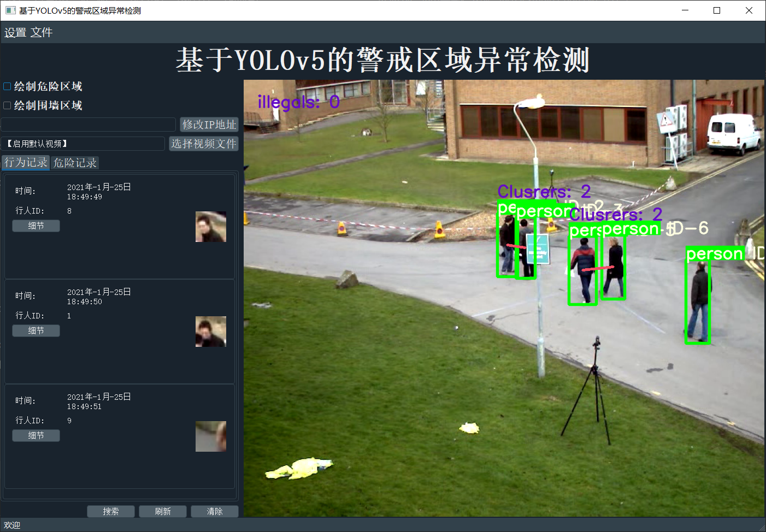Click the application icon in title bar
The width and height of the screenshot is (766, 532).
(x=10, y=10)
